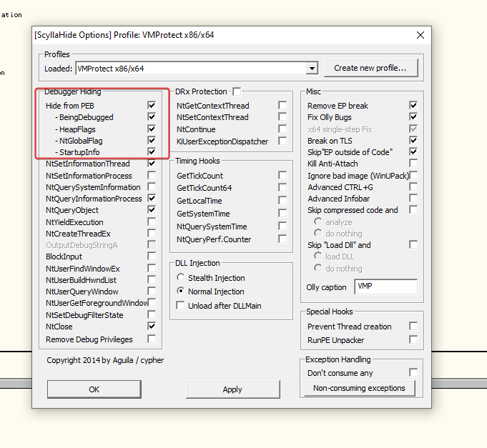Toggle BeingDebugged checkbox
487x448 pixels.
pos(152,117)
